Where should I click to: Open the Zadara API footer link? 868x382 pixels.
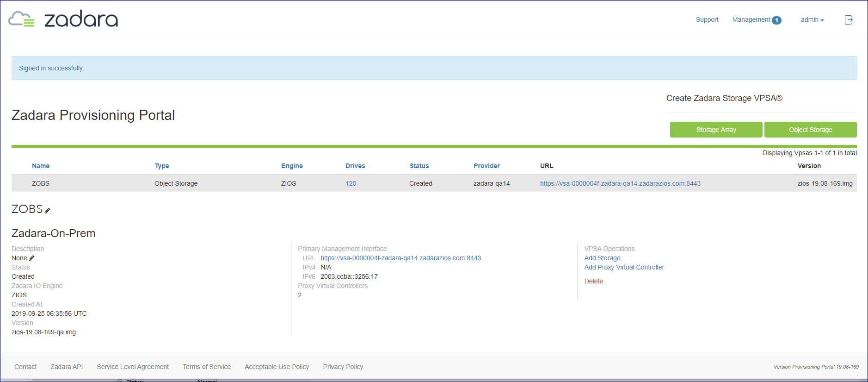click(x=67, y=367)
